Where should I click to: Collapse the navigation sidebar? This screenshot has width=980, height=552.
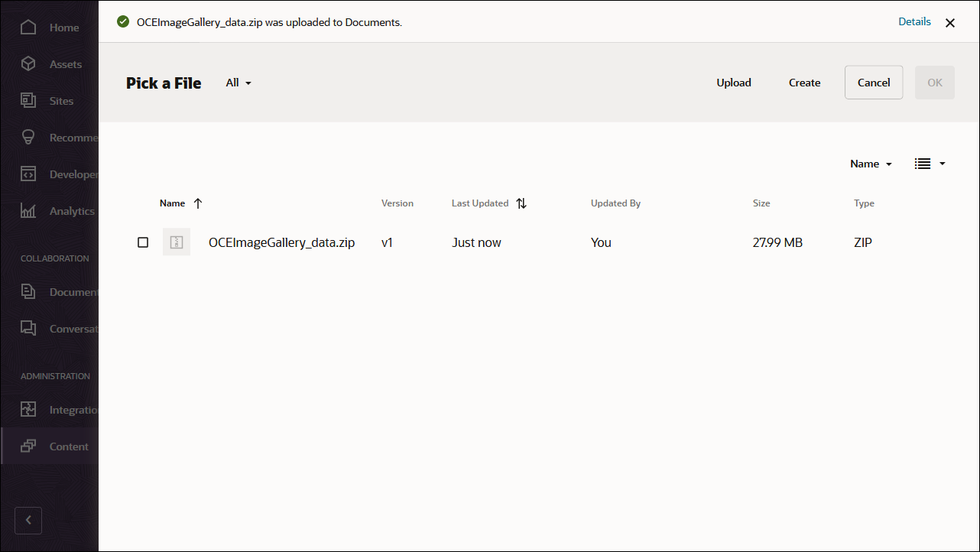click(28, 520)
